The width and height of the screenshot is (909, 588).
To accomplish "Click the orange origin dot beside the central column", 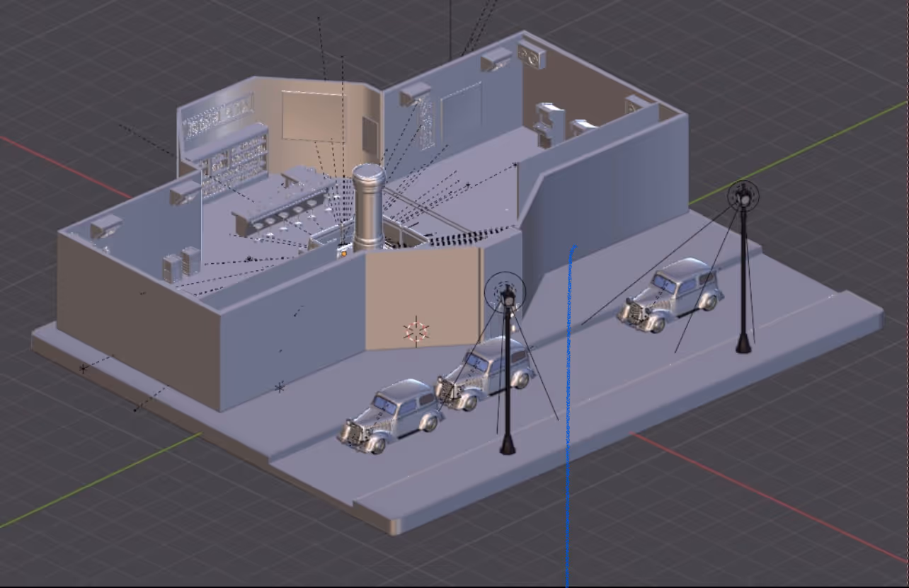I will pyautogui.click(x=343, y=251).
